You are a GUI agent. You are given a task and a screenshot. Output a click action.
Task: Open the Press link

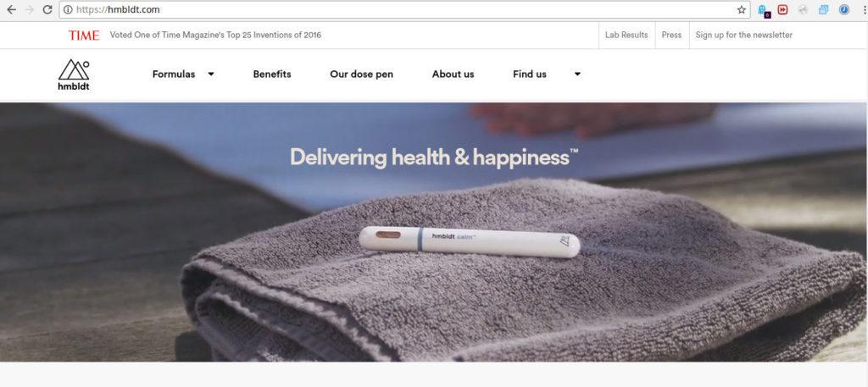pos(671,35)
